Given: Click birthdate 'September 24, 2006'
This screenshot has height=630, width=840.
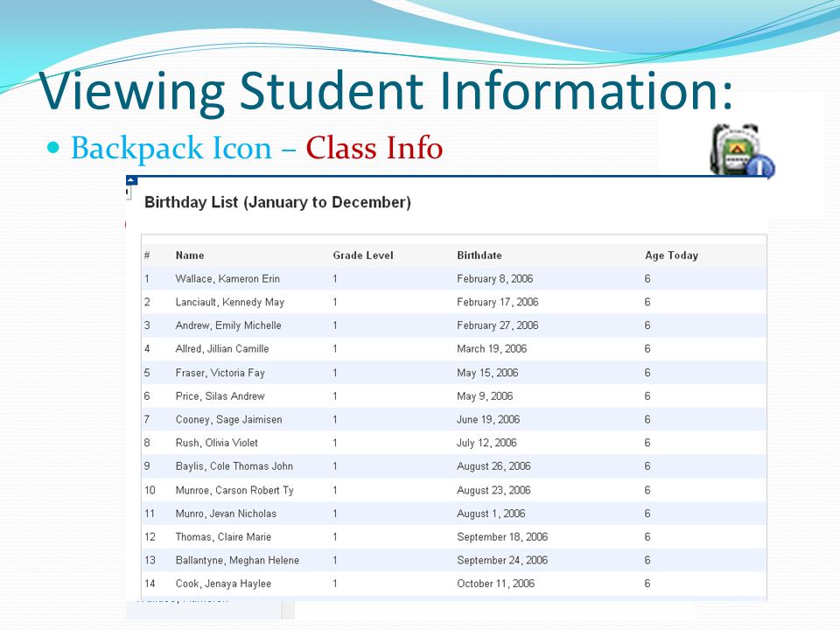Looking at the screenshot, I should coord(502,560).
